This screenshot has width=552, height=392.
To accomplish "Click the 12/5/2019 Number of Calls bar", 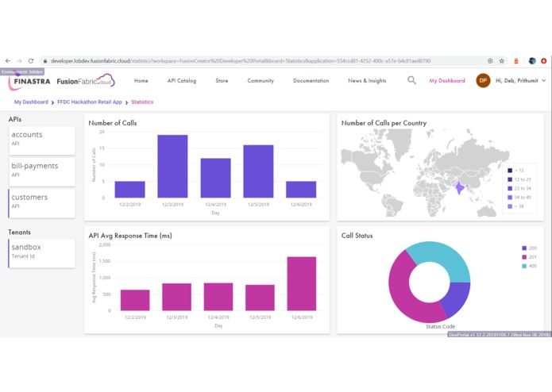I will tap(258, 171).
